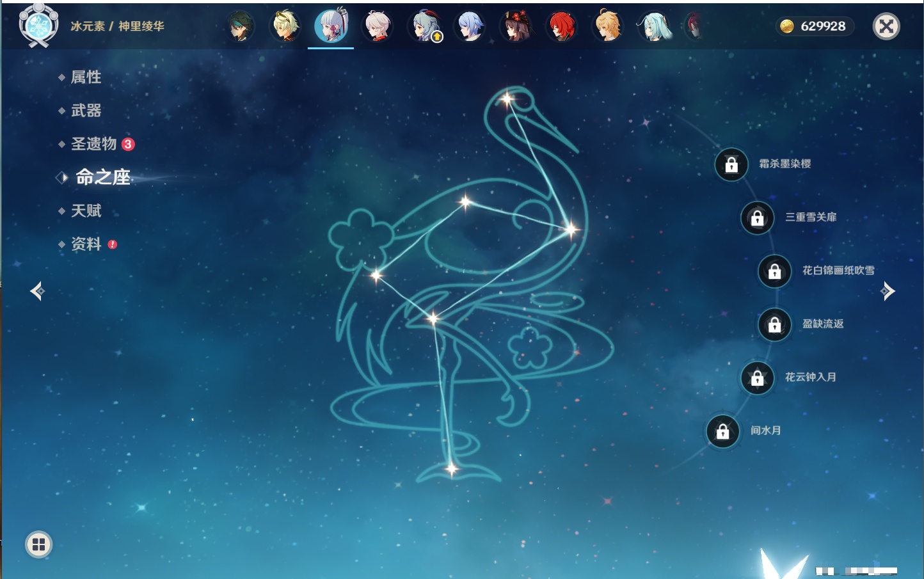Open the lock icon beside 盈缺流返
This screenshot has height=579, width=924.
774,324
